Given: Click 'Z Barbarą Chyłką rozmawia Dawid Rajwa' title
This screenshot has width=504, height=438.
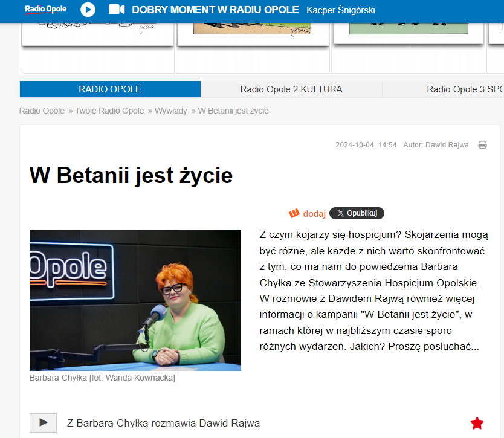Looking at the screenshot, I should 163,424.
